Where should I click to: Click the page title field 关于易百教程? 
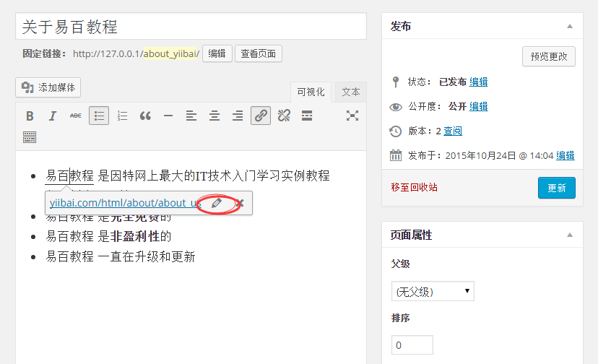pos(191,26)
